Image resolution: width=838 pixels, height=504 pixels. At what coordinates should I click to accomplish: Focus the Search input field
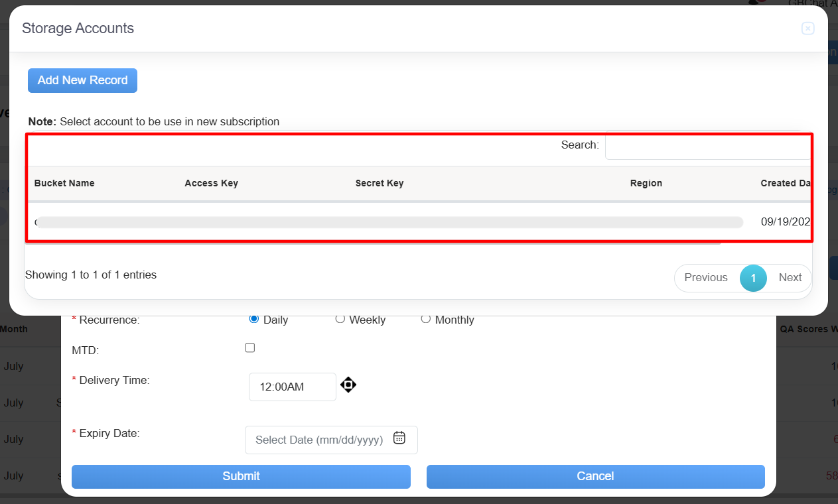pos(707,145)
